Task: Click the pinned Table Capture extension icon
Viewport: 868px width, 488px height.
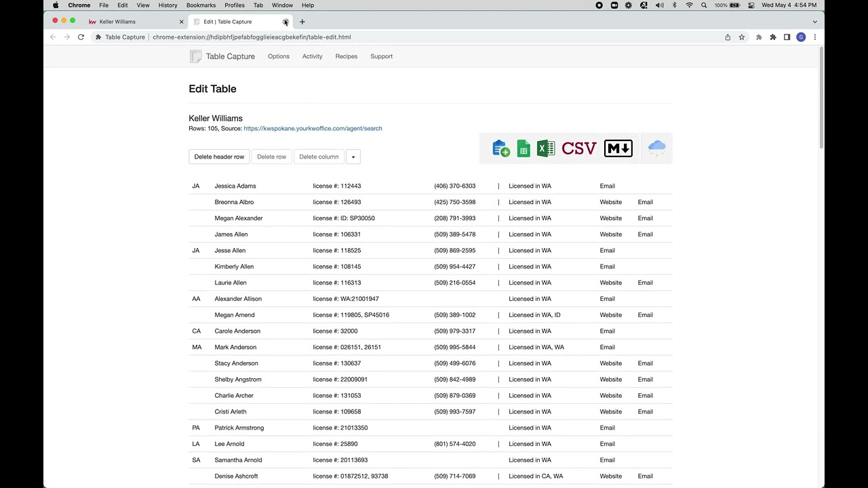Action: tap(759, 37)
